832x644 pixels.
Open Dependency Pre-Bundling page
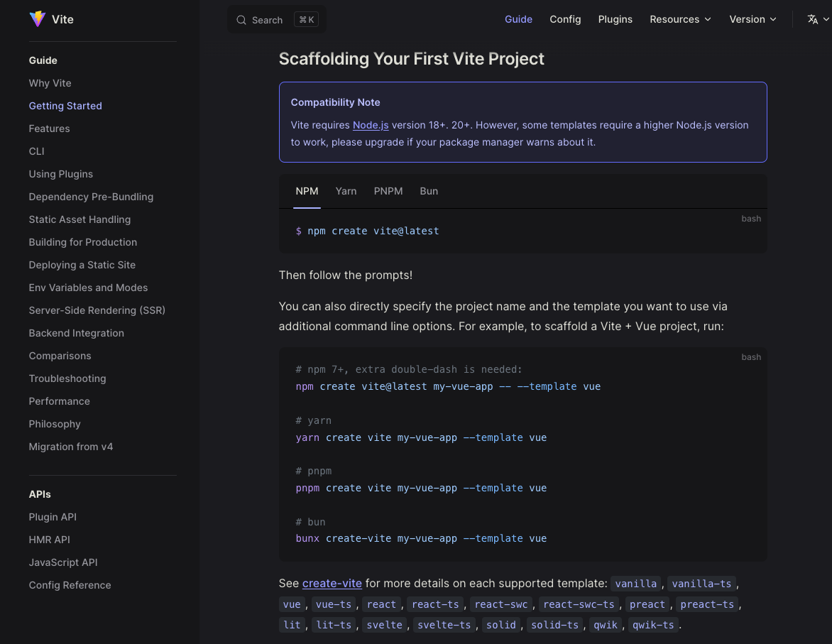(92, 197)
